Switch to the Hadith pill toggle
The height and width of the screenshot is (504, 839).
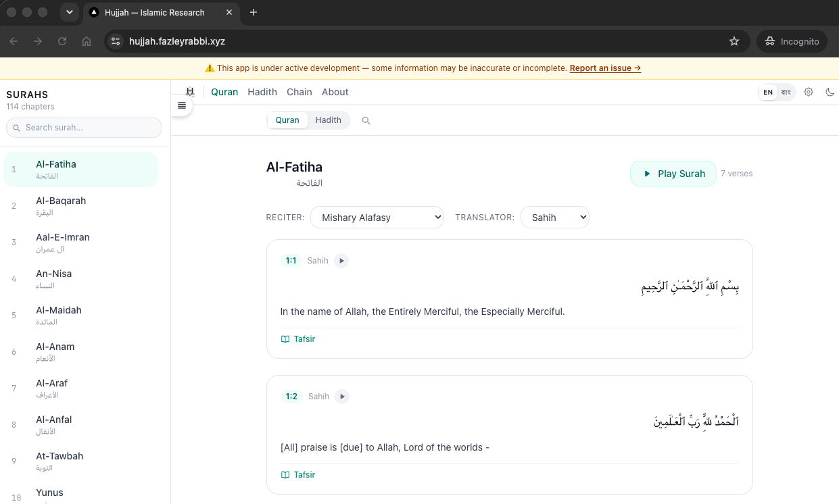pos(329,120)
